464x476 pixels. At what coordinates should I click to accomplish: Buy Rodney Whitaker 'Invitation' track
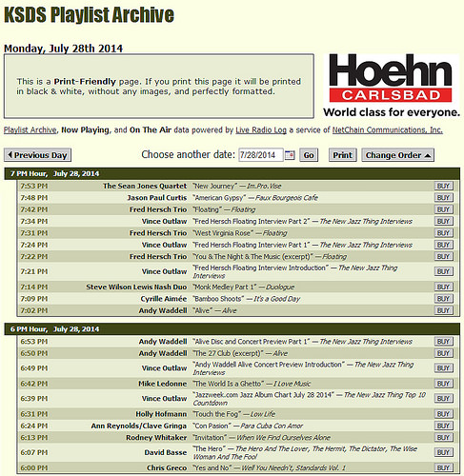click(x=443, y=438)
